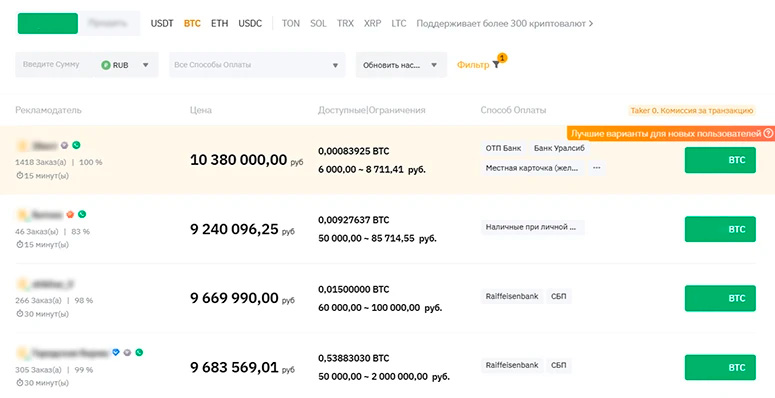Click clock icon in 1418 orders row
The image size is (775, 398).
19,176
